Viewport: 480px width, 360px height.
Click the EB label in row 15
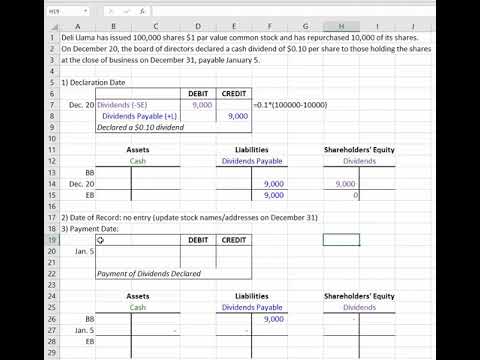coord(90,195)
